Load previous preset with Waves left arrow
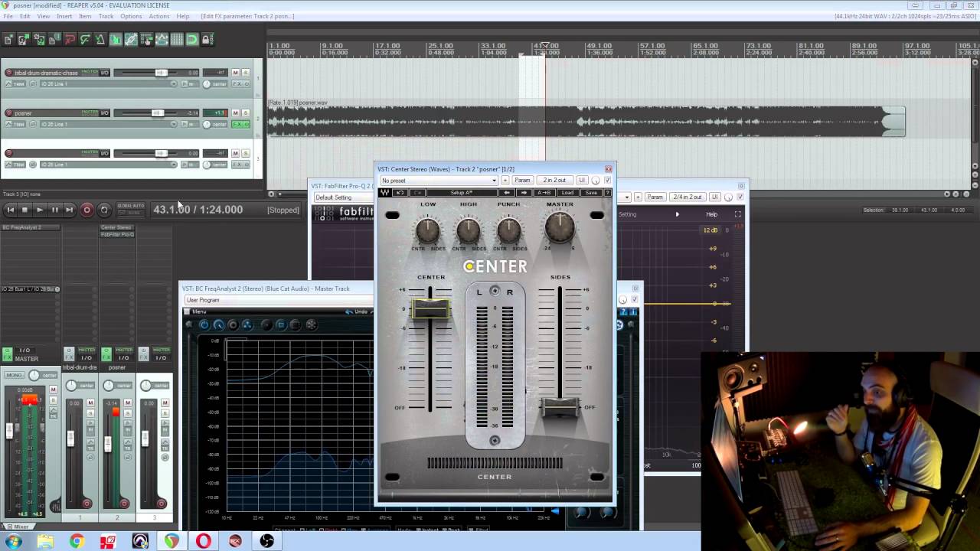980x551 pixels. point(507,193)
